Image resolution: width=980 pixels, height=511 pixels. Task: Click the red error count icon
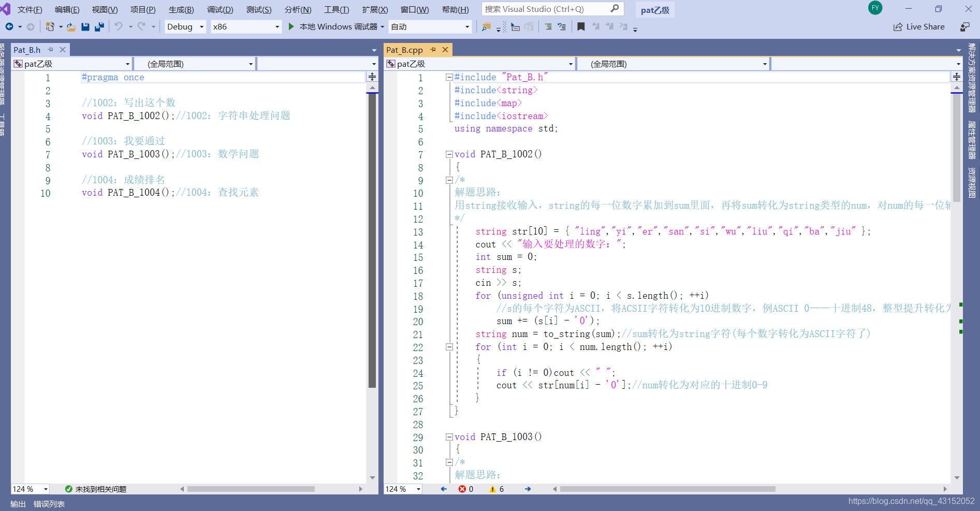462,489
